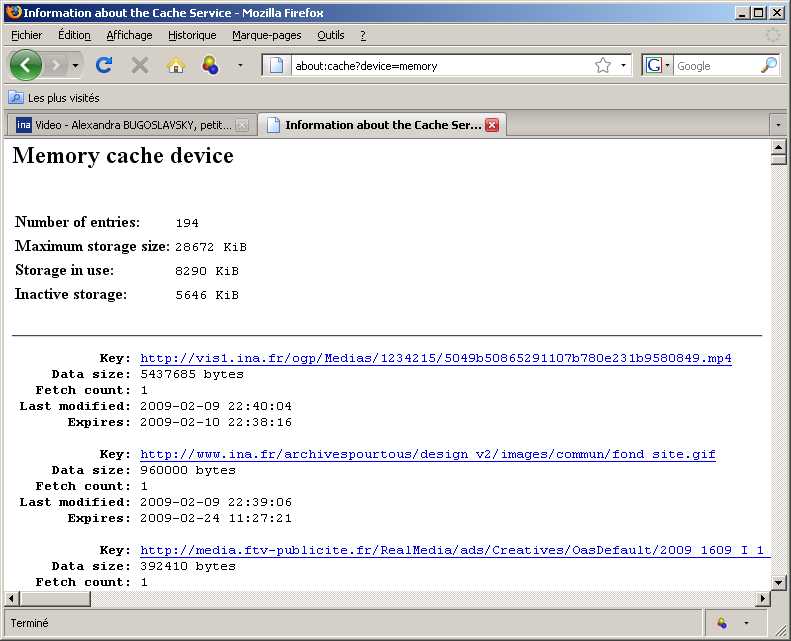Click the Terminé status bar text
This screenshot has height=641, width=791.
coord(29,623)
